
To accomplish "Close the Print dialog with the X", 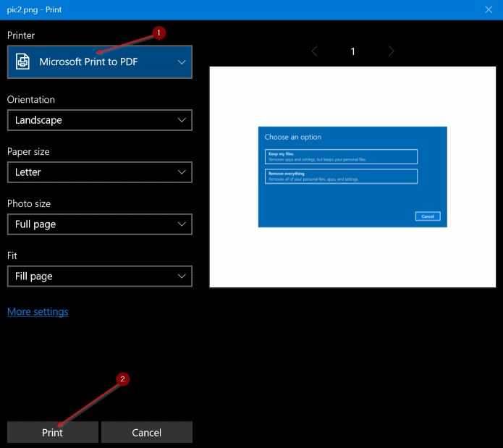I will tap(489, 9).
